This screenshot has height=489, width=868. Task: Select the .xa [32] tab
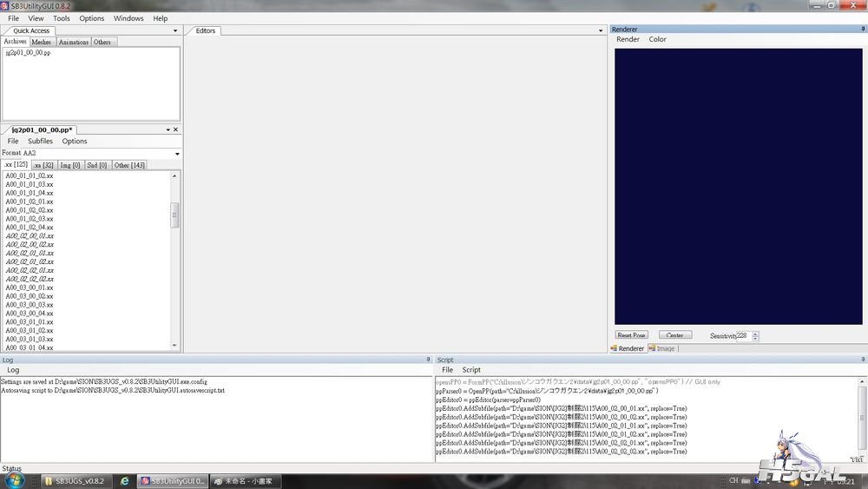pyautogui.click(x=43, y=165)
